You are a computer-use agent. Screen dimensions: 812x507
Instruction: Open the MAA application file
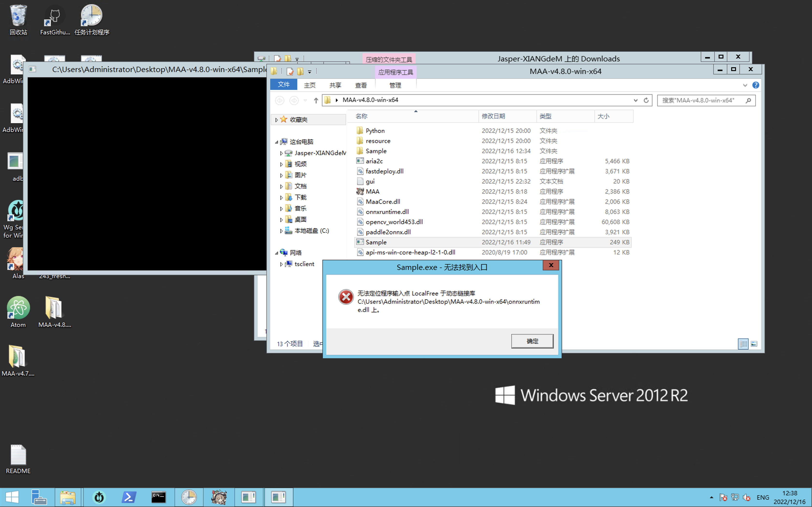[372, 191]
